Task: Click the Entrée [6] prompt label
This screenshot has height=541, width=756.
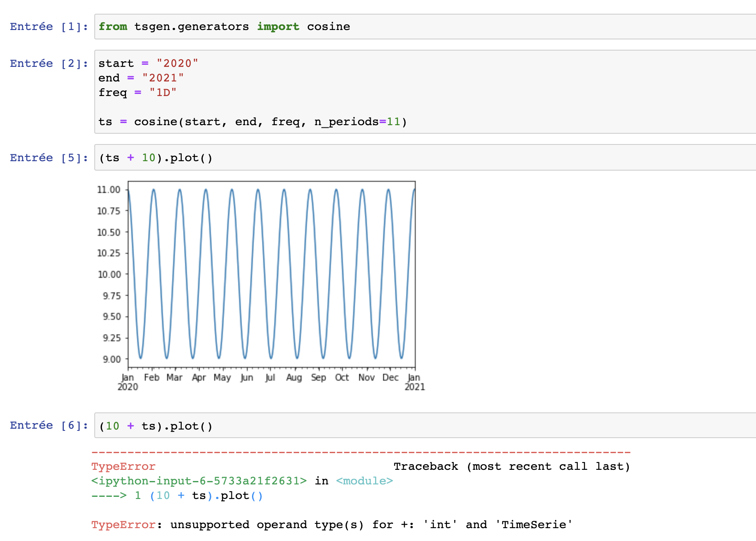Action: coord(49,425)
